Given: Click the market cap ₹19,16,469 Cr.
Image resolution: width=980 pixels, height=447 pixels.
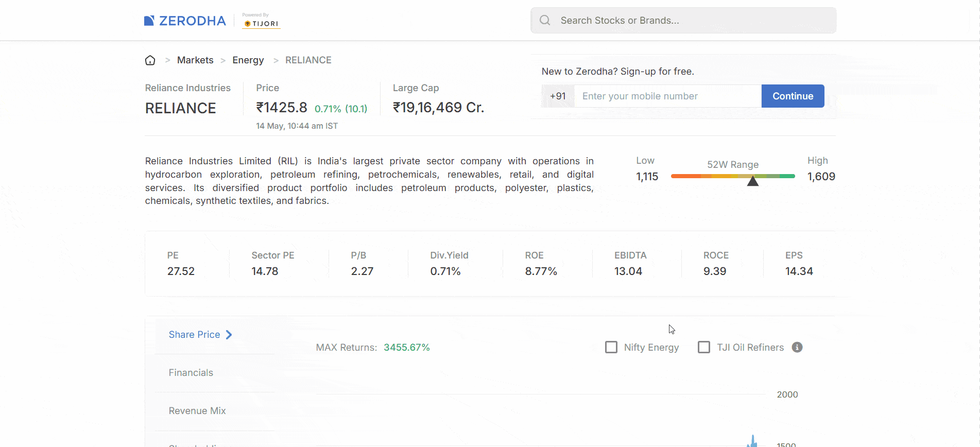Looking at the screenshot, I should tap(438, 108).
